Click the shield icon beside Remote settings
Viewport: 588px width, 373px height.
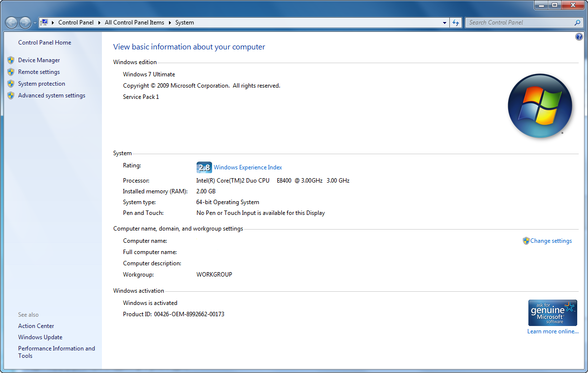point(11,72)
